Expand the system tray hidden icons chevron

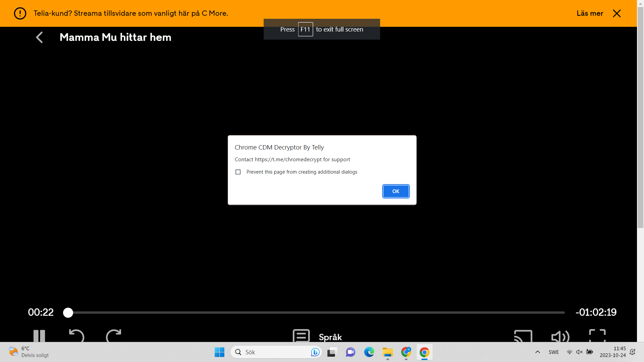coord(537,352)
